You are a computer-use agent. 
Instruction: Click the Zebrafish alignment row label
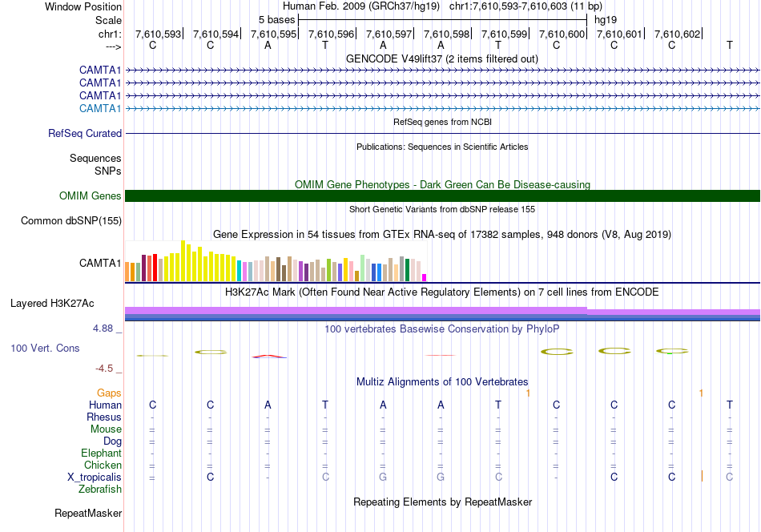pyautogui.click(x=100, y=489)
